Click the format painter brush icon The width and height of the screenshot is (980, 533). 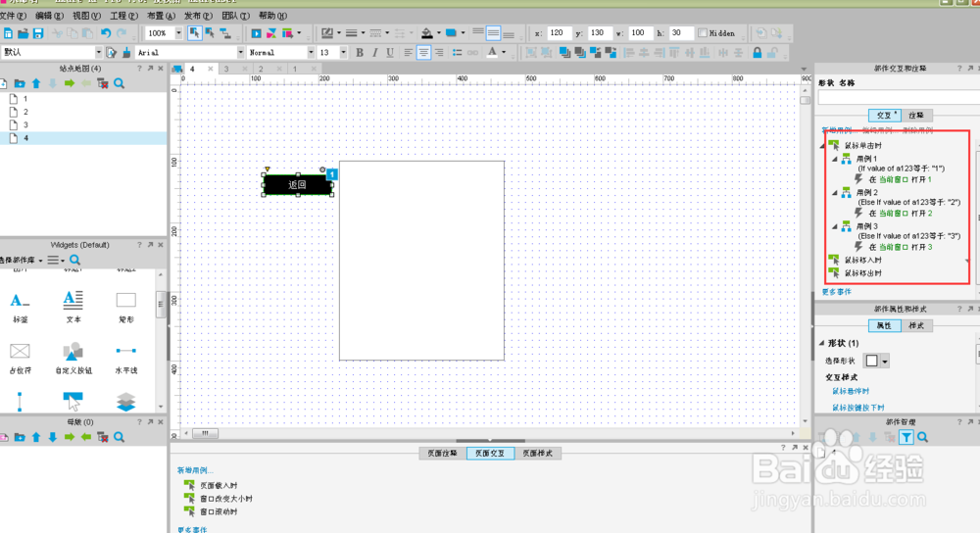(x=126, y=53)
